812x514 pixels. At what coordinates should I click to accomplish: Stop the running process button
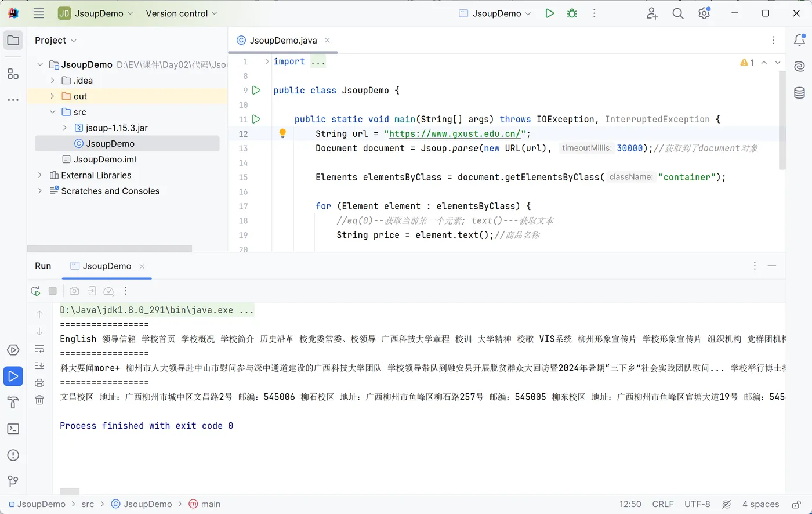click(53, 291)
